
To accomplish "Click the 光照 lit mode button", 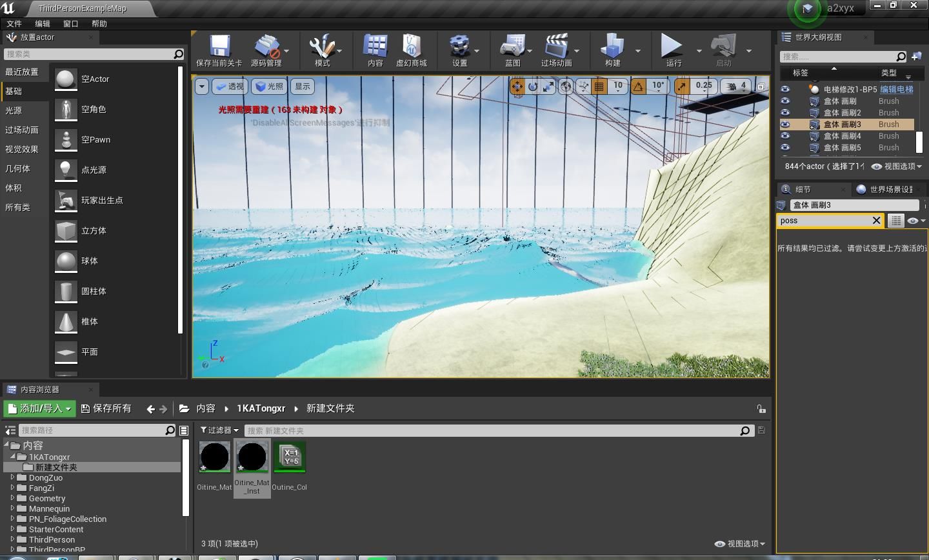I will [269, 86].
